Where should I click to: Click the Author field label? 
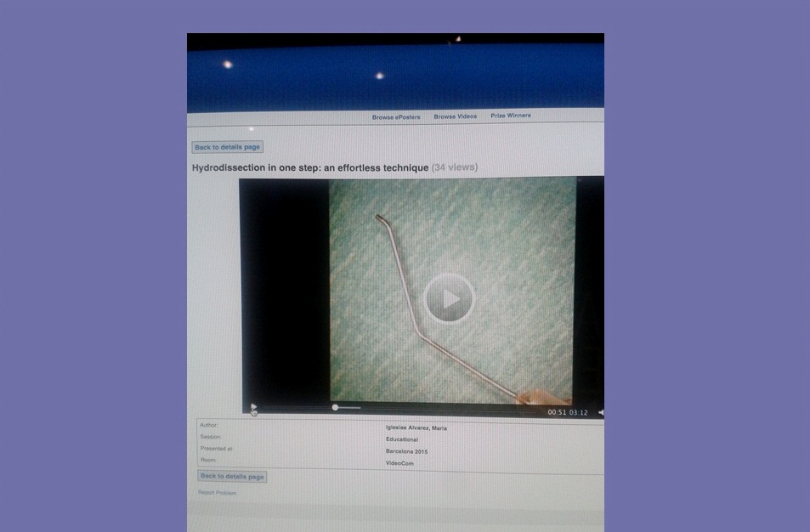[x=209, y=425]
